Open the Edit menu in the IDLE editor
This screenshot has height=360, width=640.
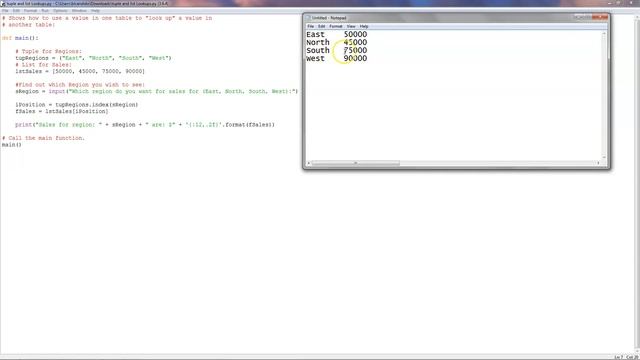tap(16, 11)
